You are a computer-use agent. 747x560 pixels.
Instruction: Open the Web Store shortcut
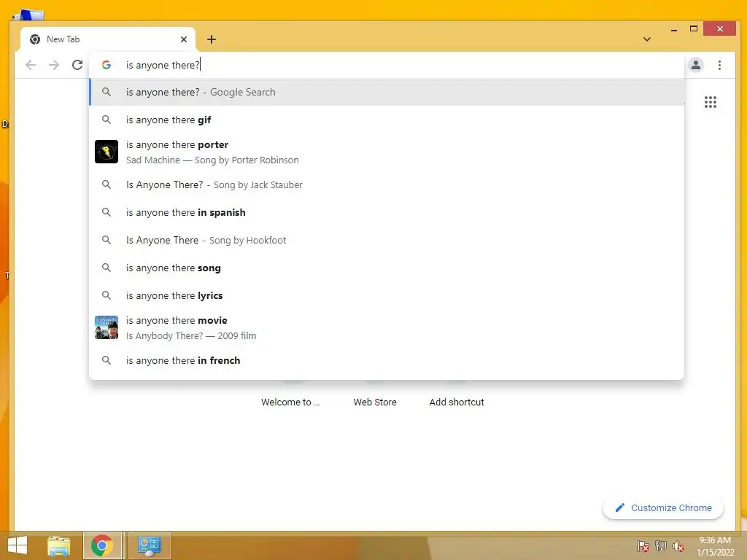point(375,402)
